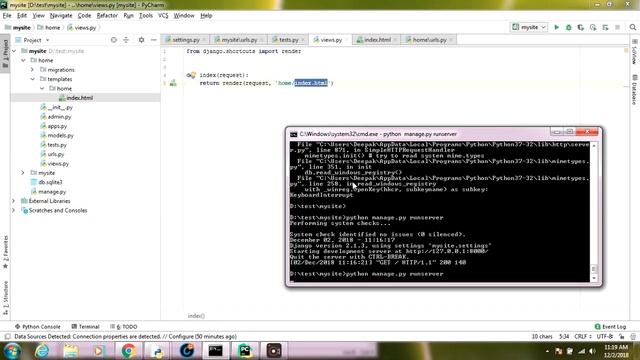Open the Tools menu
This screenshot has width=640, height=360.
coord(146,16)
